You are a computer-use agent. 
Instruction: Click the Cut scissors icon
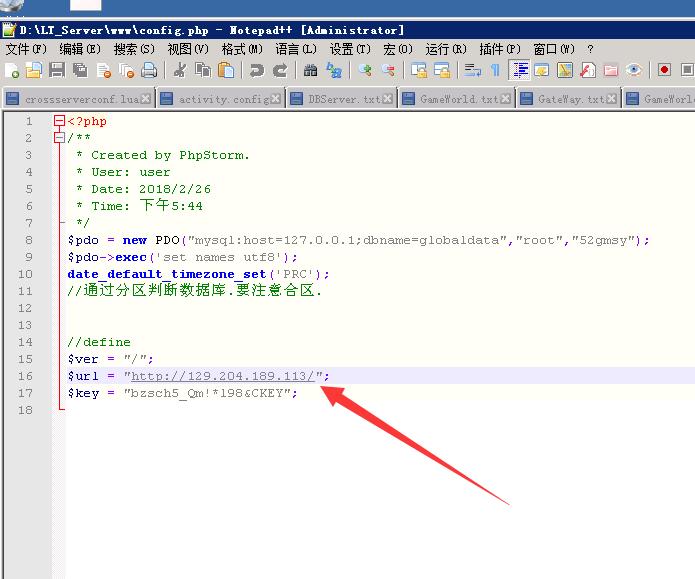(180, 70)
